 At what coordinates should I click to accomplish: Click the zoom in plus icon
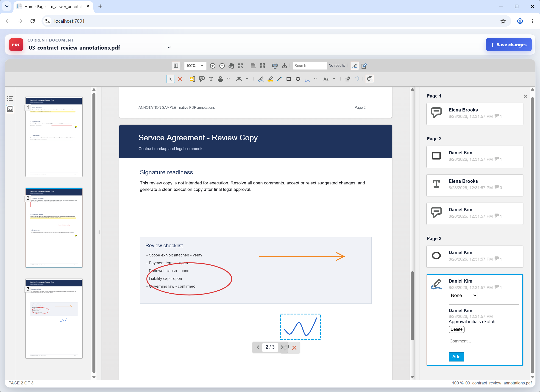pyautogui.click(x=213, y=66)
